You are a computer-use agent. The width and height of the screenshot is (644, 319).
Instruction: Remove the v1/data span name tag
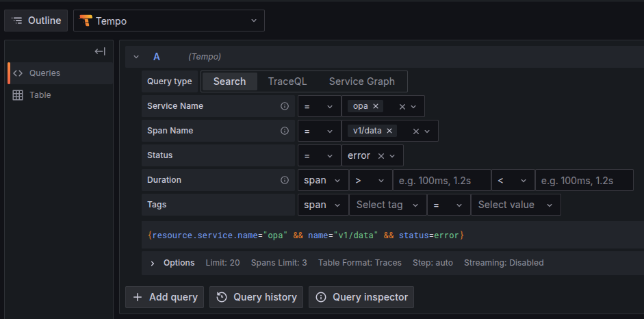(389, 131)
